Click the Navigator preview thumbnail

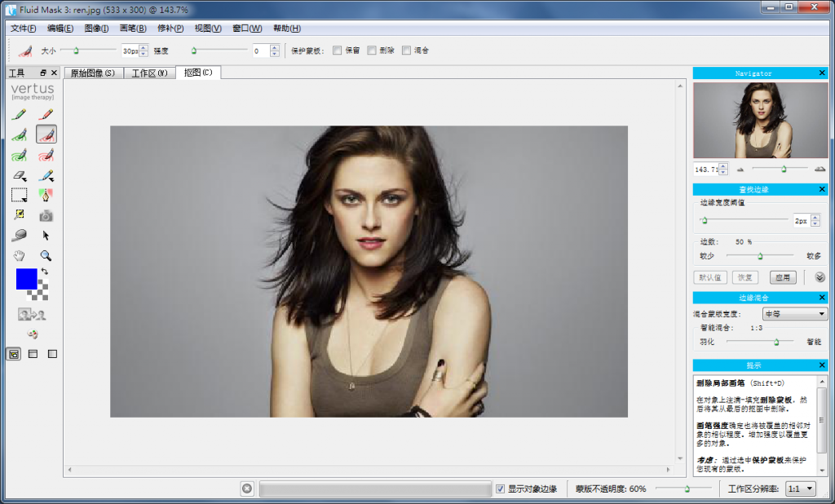[760, 121]
